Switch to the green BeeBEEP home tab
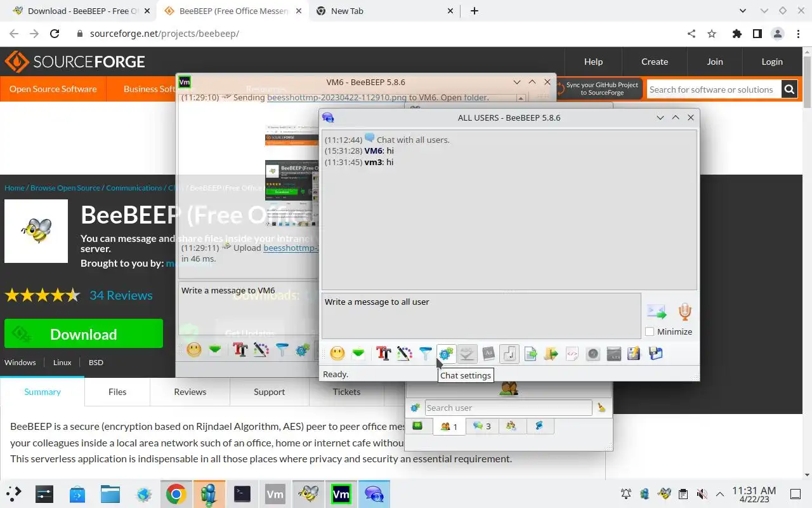 [417, 426]
